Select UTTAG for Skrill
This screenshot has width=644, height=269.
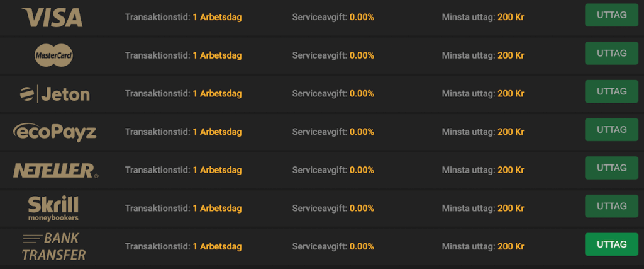tap(611, 206)
